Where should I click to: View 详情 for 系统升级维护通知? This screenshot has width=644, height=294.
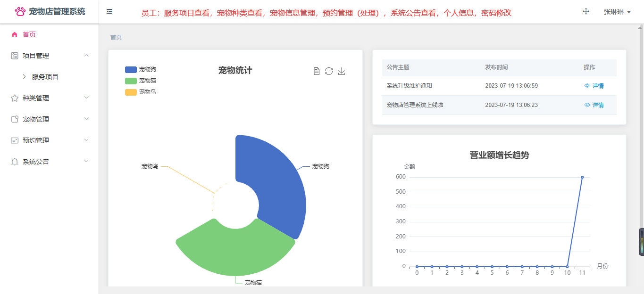594,86
